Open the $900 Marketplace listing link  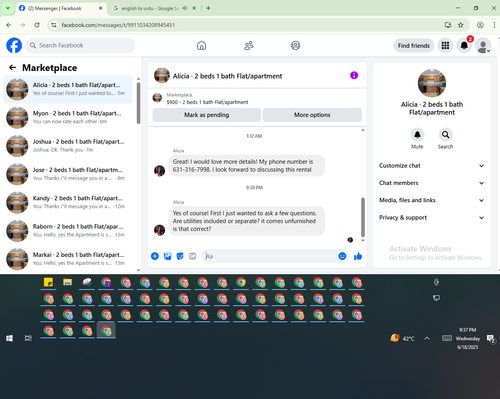pyautogui.click(x=207, y=102)
